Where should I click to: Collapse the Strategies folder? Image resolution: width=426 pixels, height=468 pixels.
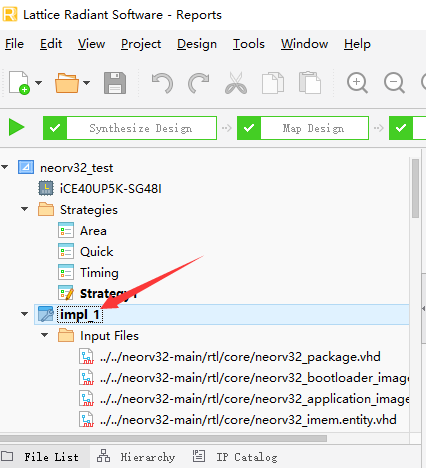(25, 209)
